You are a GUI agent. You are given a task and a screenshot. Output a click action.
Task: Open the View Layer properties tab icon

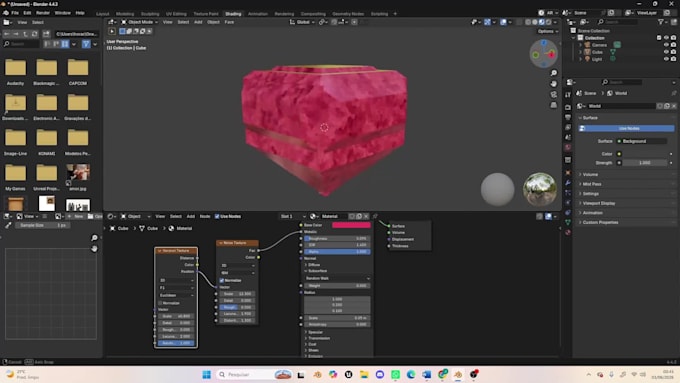[x=568, y=127]
